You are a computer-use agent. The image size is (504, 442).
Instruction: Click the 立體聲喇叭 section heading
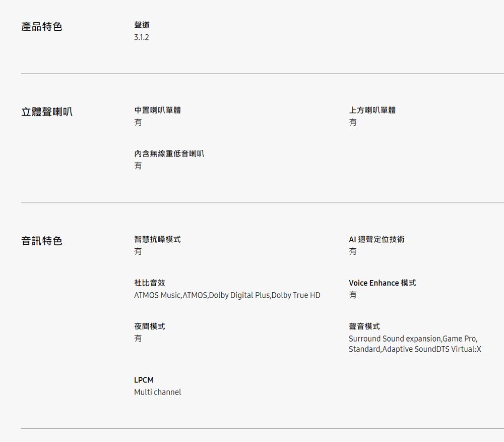(46, 112)
